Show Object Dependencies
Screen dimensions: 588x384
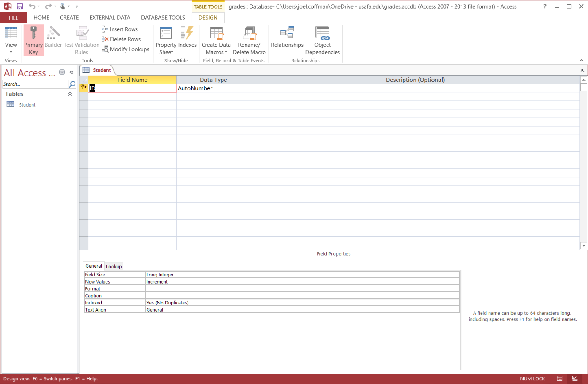[322, 40]
